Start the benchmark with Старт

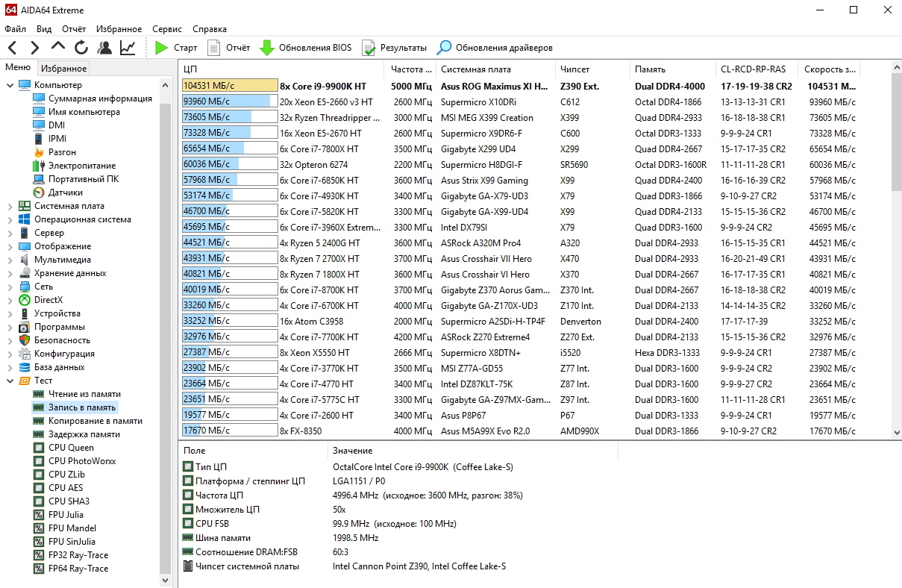(175, 48)
